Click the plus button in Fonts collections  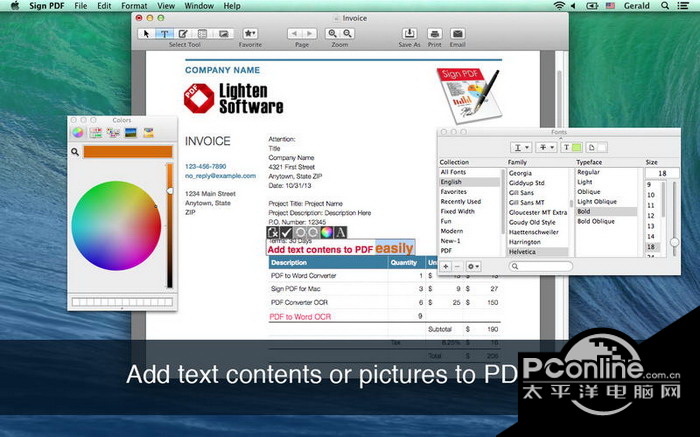coord(446,266)
